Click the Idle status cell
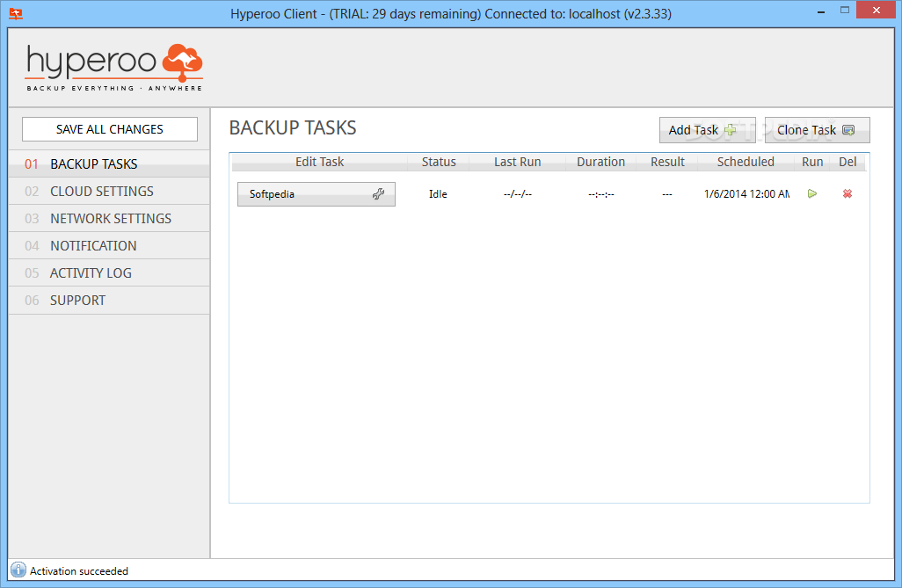 point(438,194)
